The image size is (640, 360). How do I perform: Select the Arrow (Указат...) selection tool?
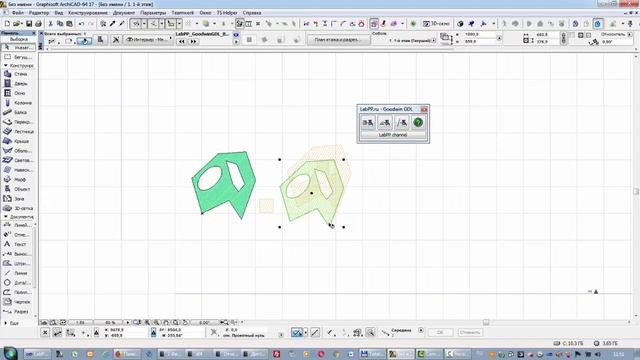coord(18,47)
